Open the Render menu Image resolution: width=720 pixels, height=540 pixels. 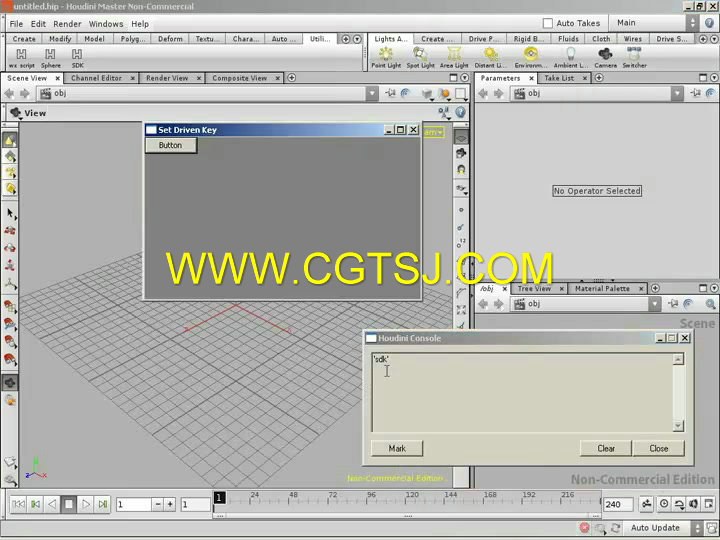67,24
